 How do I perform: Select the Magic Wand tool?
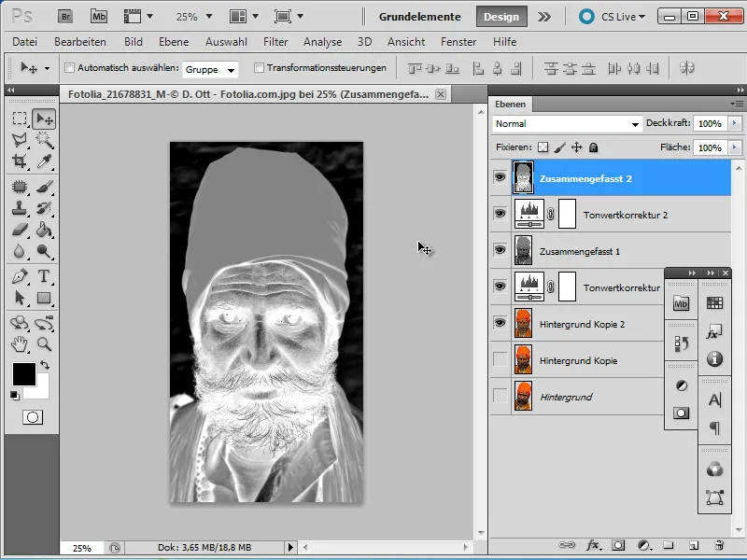coord(44,139)
